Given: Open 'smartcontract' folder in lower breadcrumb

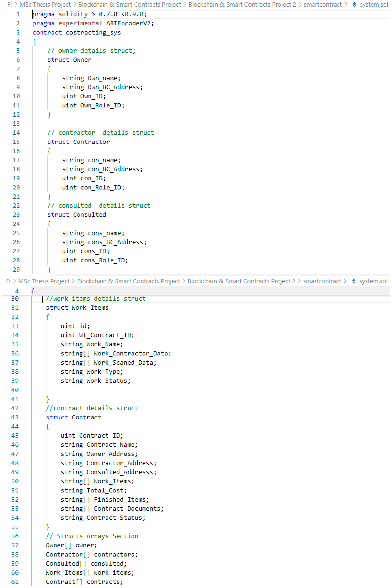Looking at the screenshot, I should [322, 281].
